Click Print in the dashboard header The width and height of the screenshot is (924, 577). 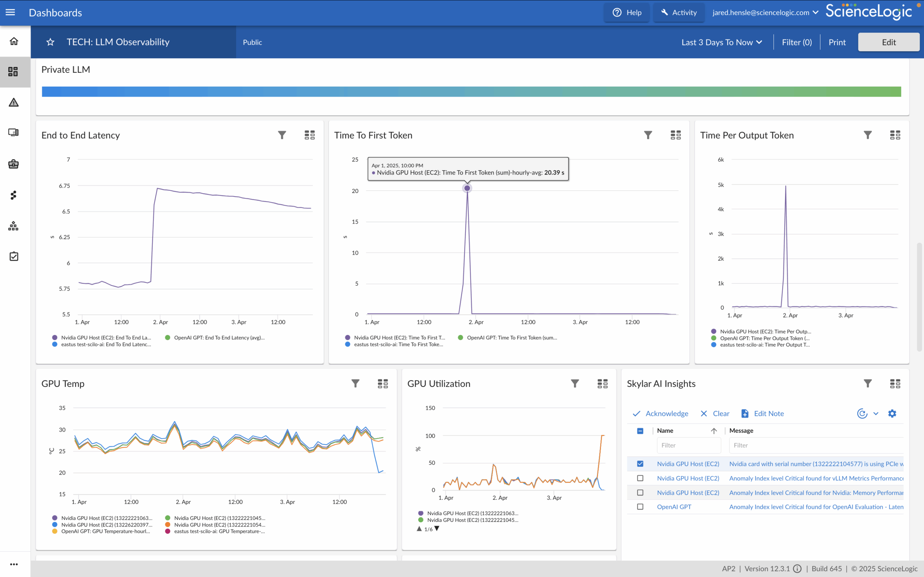tap(837, 42)
